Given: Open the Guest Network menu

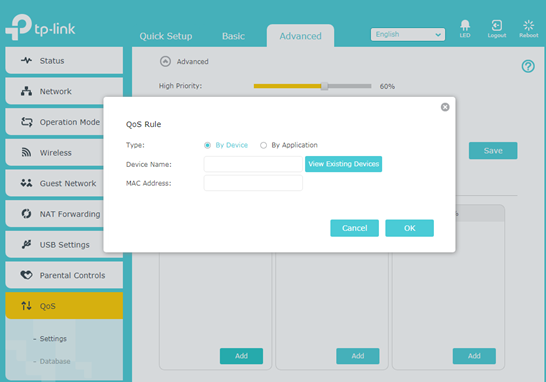Looking at the screenshot, I should [x=54, y=183].
